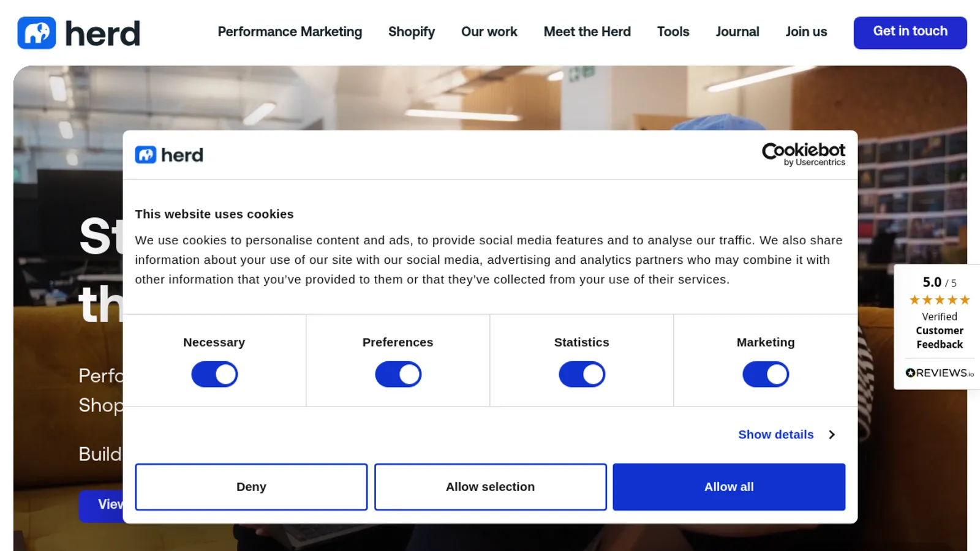Open the Tools menu item
The image size is (980, 551).
point(673,32)
